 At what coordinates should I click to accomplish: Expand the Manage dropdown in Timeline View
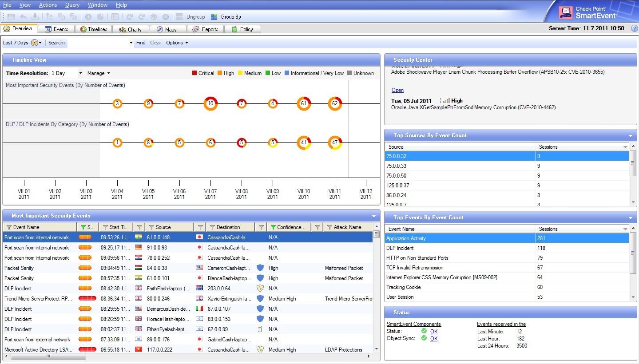coord(98,73)
